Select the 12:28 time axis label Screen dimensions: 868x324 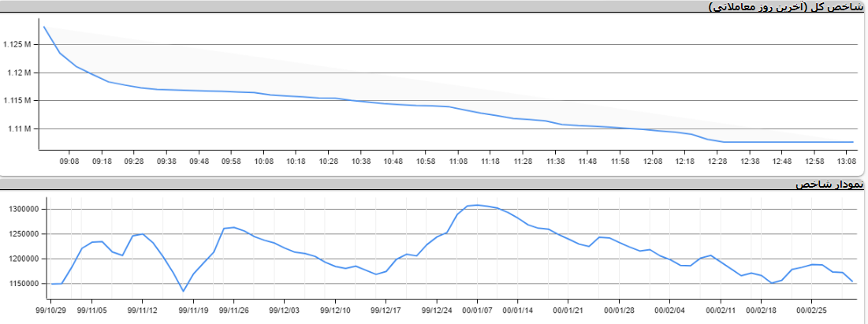pos(717,161)
